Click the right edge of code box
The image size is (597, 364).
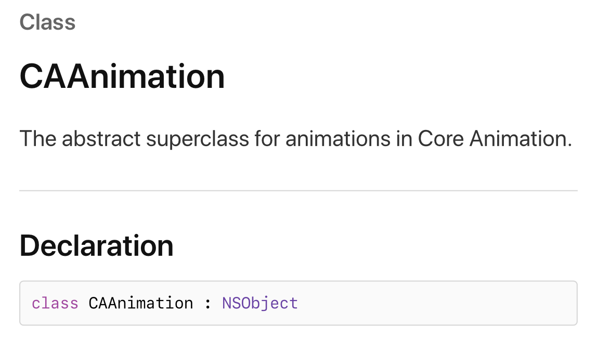[x=576, y=303]
